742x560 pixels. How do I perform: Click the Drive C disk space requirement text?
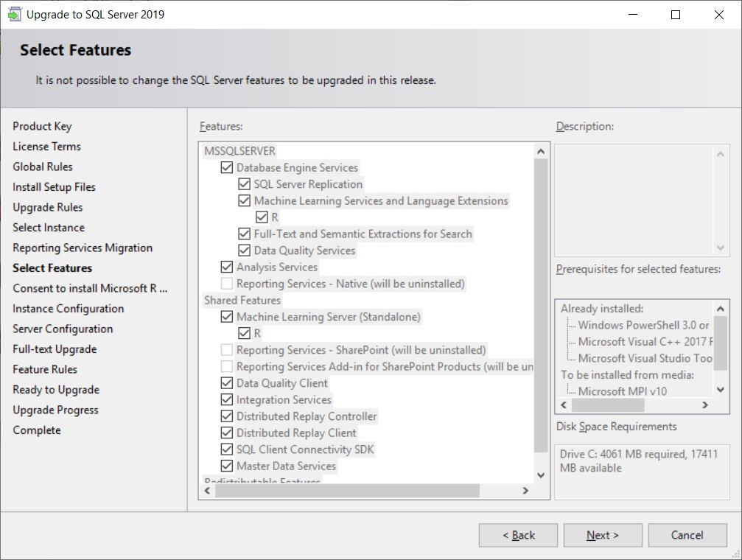pyautogui.click(x=638, y=461)
